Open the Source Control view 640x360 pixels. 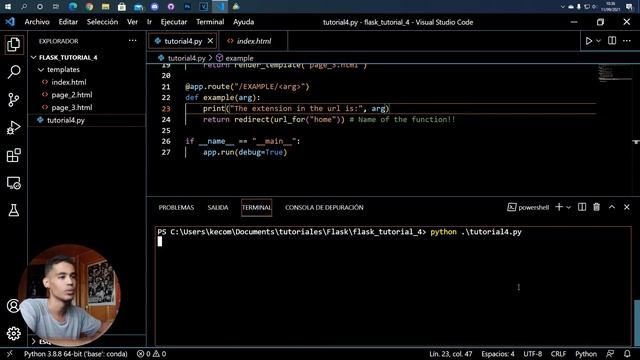coord(13,100)
